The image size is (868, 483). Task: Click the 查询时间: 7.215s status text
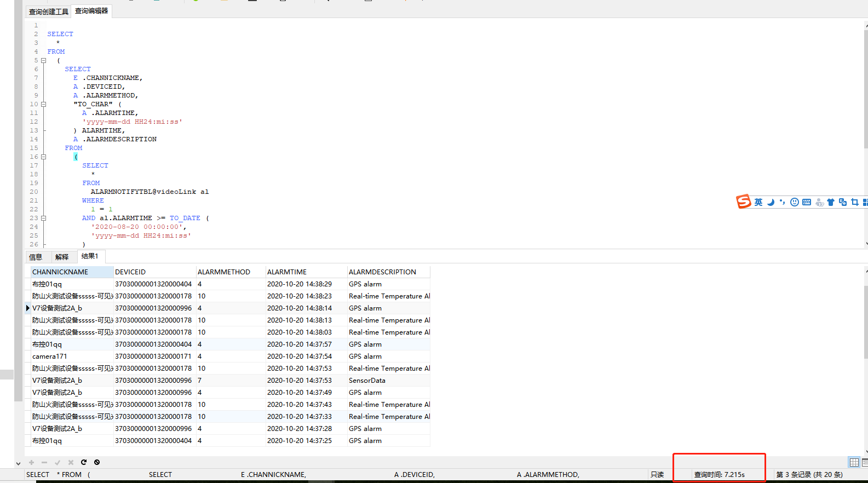point(720,475)
